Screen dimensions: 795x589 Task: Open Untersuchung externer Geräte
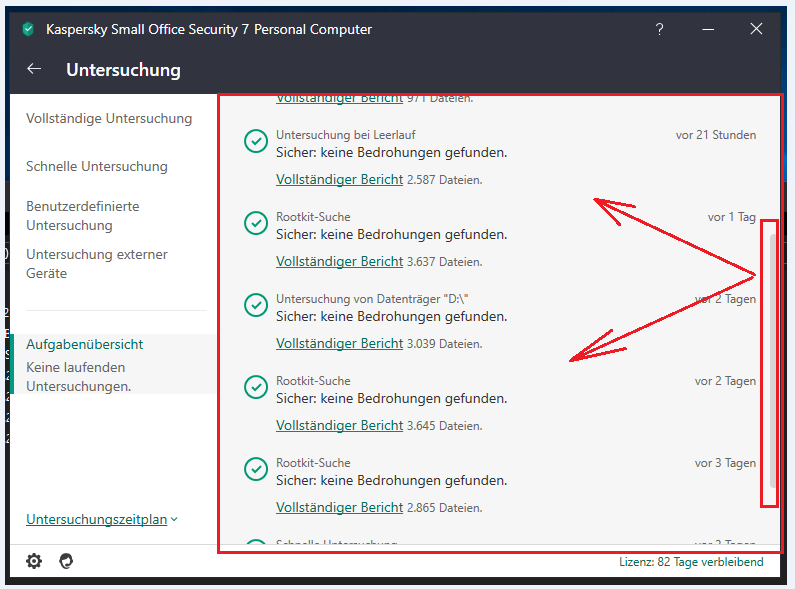click(x=97, y=264)
